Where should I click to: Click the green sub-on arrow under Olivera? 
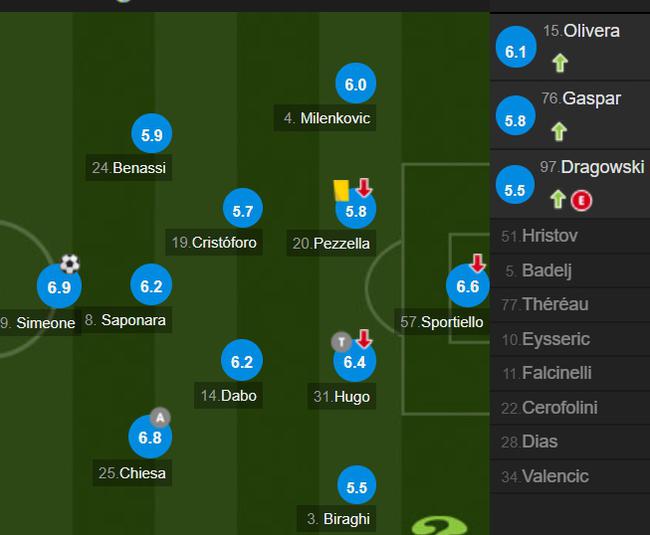560,63
